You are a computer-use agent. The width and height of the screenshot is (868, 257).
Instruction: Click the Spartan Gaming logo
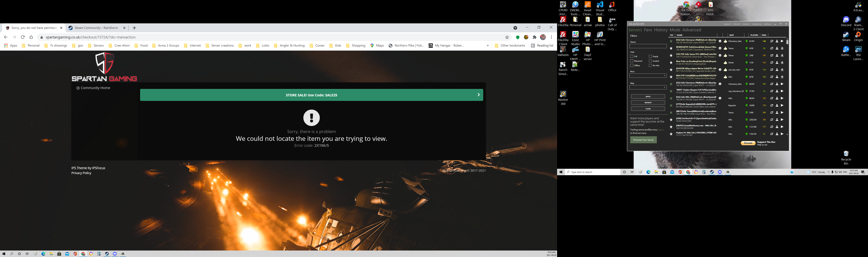coord(104,67)
